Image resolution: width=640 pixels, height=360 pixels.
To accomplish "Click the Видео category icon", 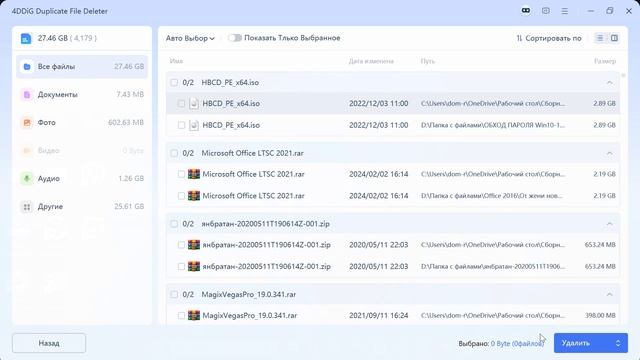I will click(x=27, y=151).
